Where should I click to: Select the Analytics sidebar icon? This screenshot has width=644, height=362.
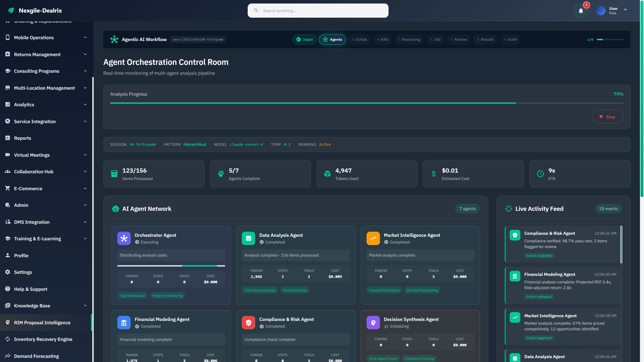click(x=8, y=104)
